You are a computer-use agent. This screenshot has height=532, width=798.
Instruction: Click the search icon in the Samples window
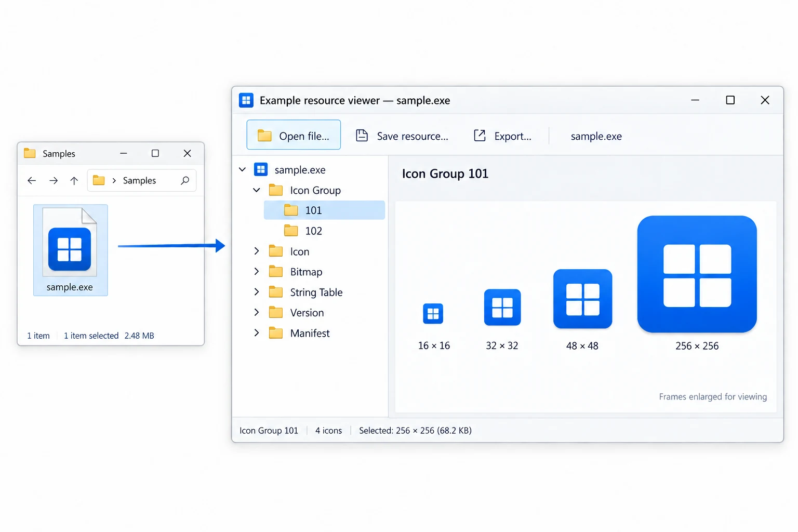[185, 180]
